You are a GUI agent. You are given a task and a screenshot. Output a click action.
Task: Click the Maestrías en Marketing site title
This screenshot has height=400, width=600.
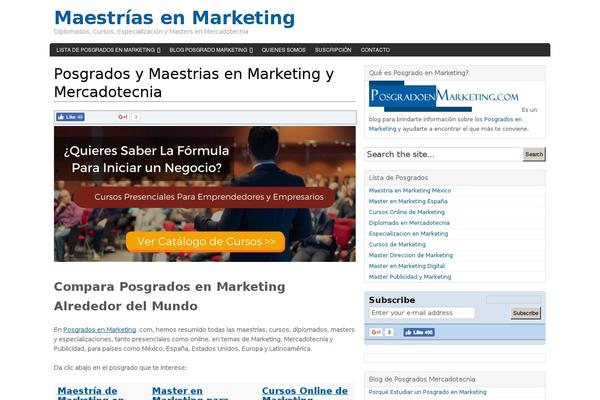click(x=174, y=18)
